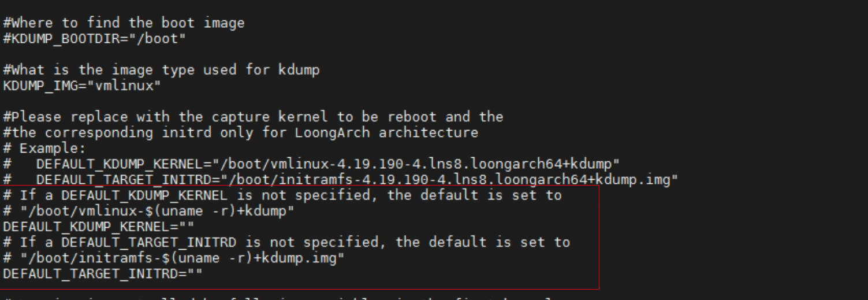Image resolution: width=868 pixels, height=300 pixels.
Task: Click the "#Please replace with the capture kernel" line
Action: pos(253,117)
